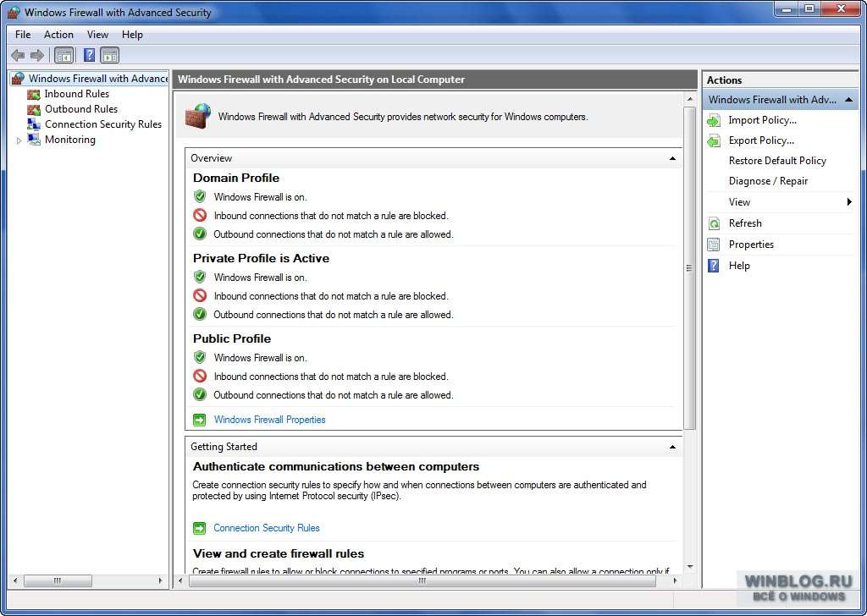Open the Help menu in menu bar
The height and width of the screenshot is (616, 867).
pyautogui.click(x=132, y=34)
